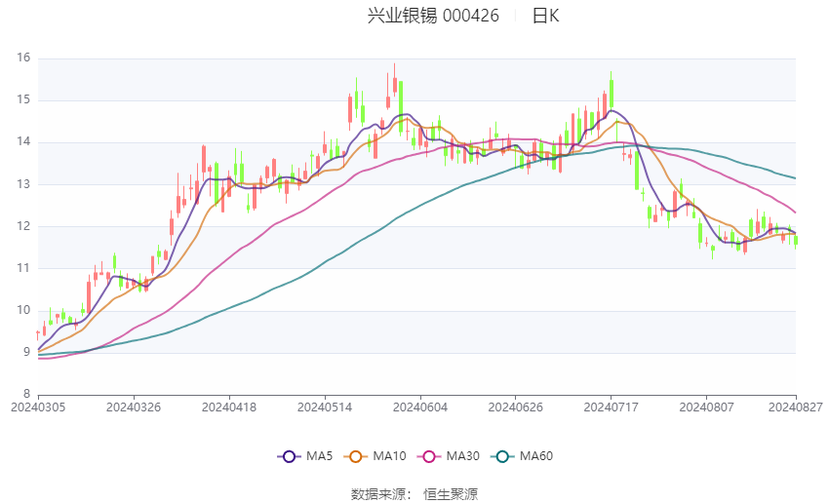Viewport: 829px width, 504px height.
Task: Click the chart title 兴业银锡 000426
Action: [433, 16]
